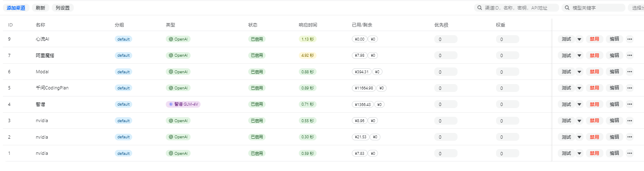This screenshot has height=171, width=644.
Task: Click OpenAI type tag in Modal row
Action: [x=178, y=72]
